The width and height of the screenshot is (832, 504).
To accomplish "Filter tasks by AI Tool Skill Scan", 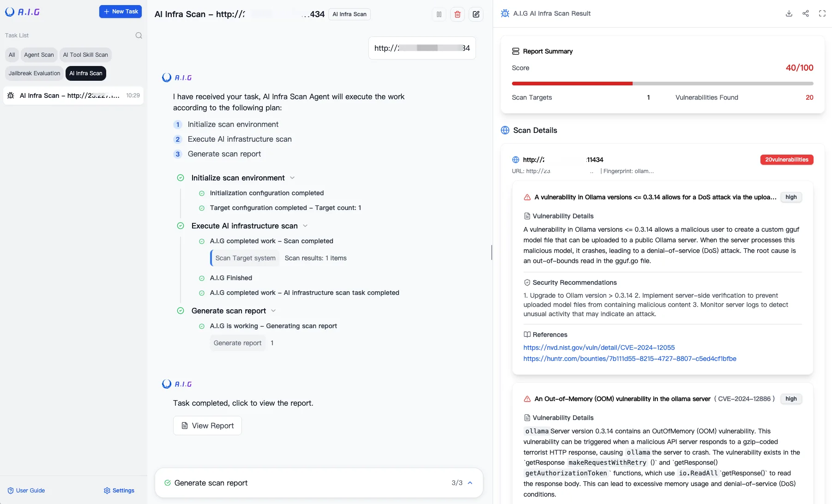I will [85, 55].
